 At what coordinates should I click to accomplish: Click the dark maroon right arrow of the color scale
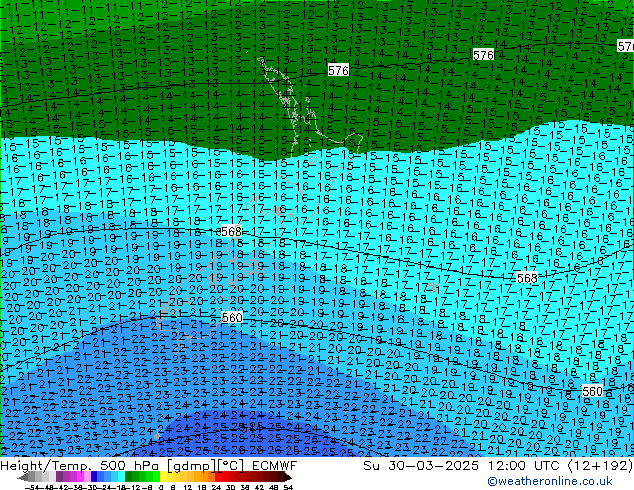pyautogui.click(x=287, y=477)
